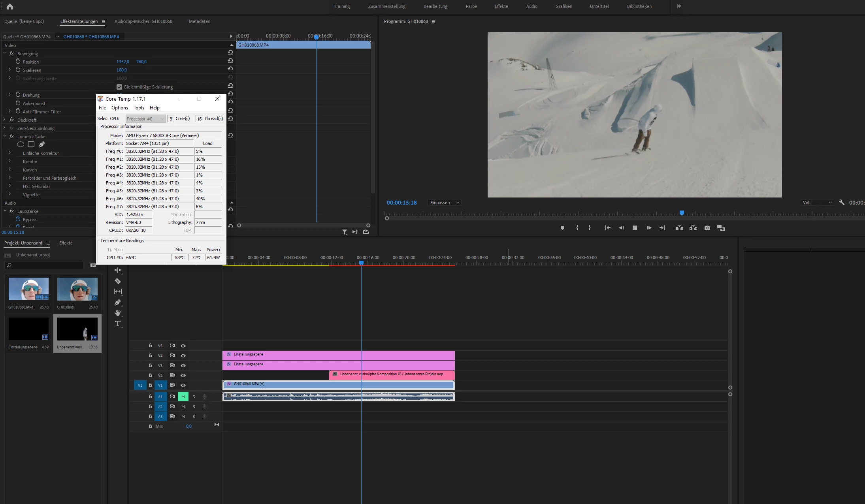Select the Pen tool in timeline tools
865x504 pixels.
point(118,303)
